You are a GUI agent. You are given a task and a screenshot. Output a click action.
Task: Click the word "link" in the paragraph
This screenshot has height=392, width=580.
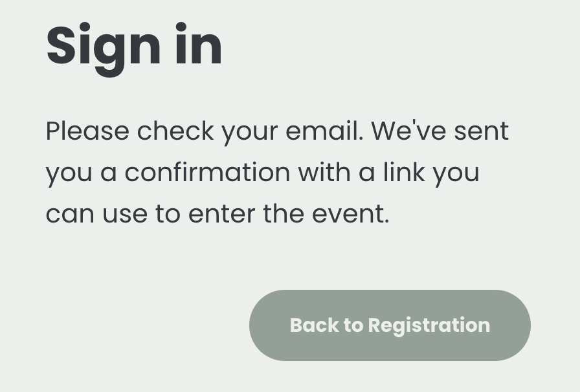point(403,172)
